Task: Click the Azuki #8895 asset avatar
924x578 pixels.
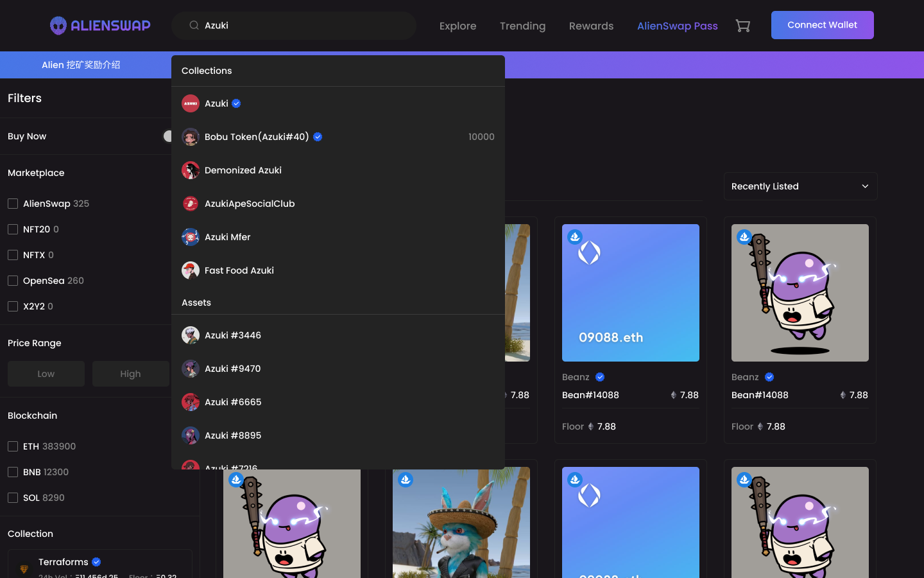Action: click(191, 435)
